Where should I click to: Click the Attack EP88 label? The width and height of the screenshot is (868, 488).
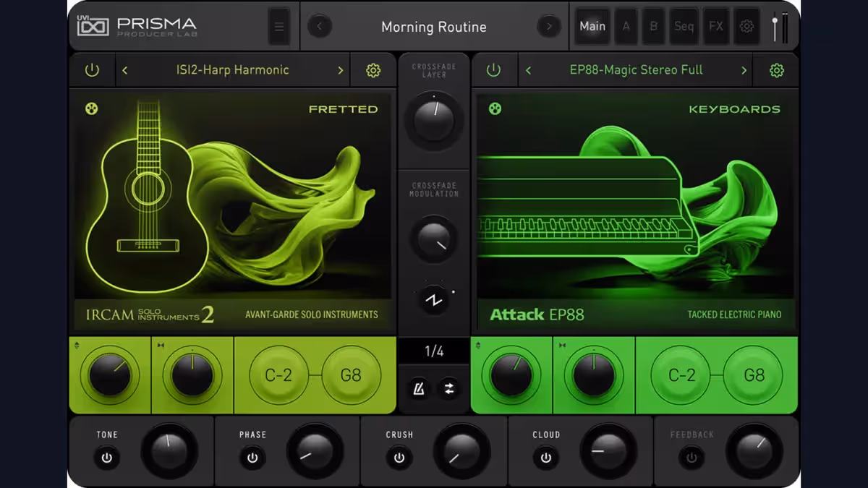click(x=537, y=314)
